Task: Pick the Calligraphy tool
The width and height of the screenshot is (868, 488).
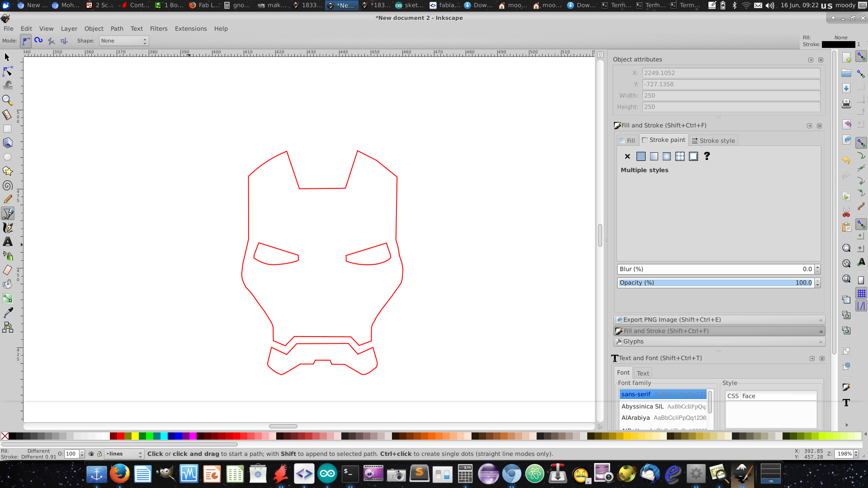Action: [x=7, y=227]
